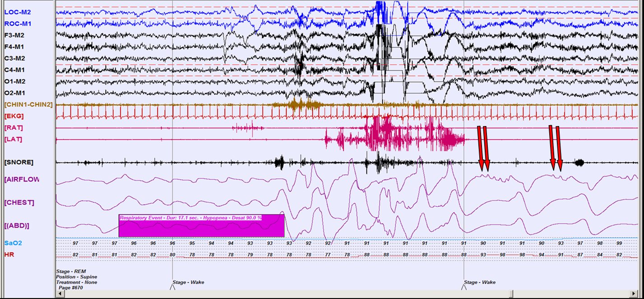Click the first Stage - Wake marker
The image size is (644, 299).
coord(188,282)
